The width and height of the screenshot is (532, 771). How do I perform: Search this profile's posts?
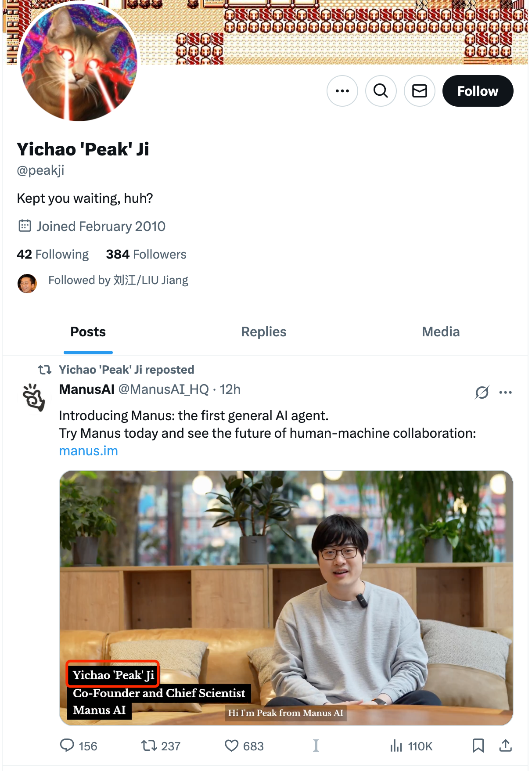click(381, 91)
